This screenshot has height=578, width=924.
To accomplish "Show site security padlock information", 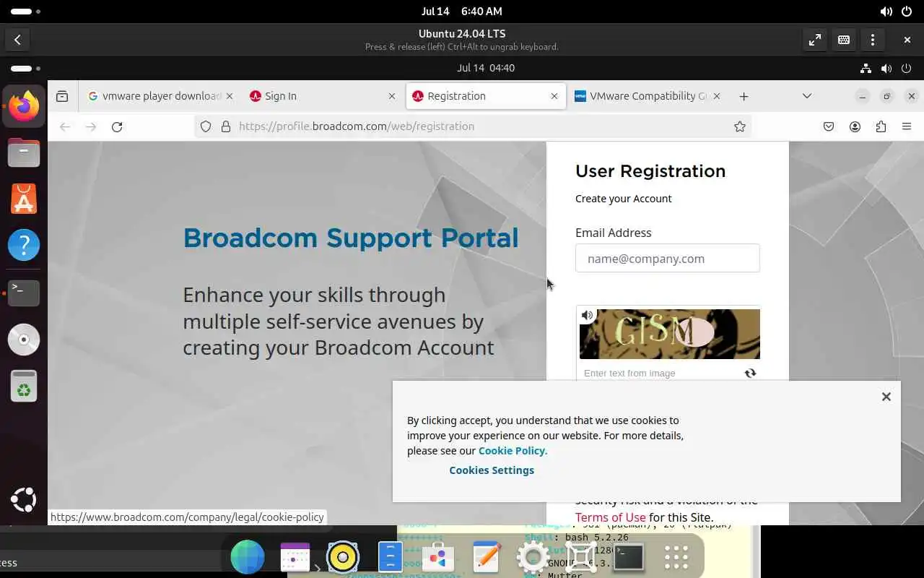I will coord(226,126).
